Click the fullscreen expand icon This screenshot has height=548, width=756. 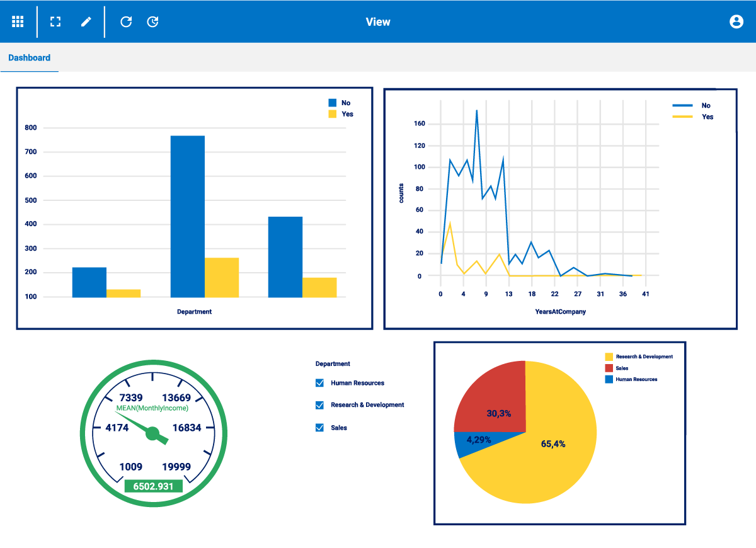point(55,21)
